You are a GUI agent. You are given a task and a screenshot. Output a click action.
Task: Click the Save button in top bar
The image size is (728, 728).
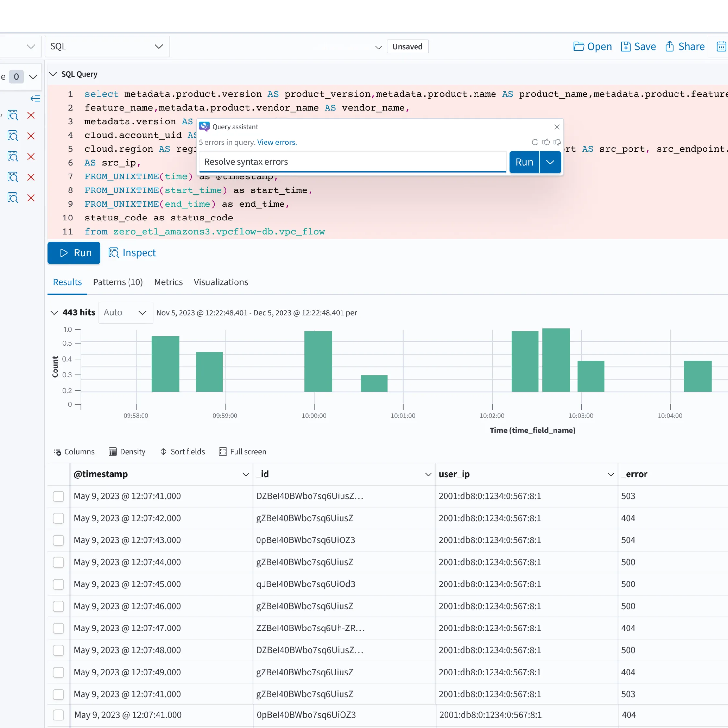638,46
